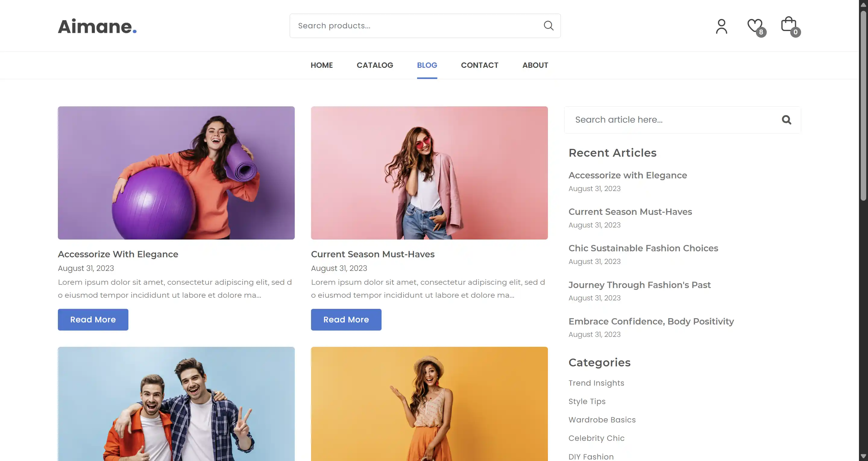Open the About menu item
The width and height of the screenshot is (868, 461).
pyautogui.click(x=535, y=65)
